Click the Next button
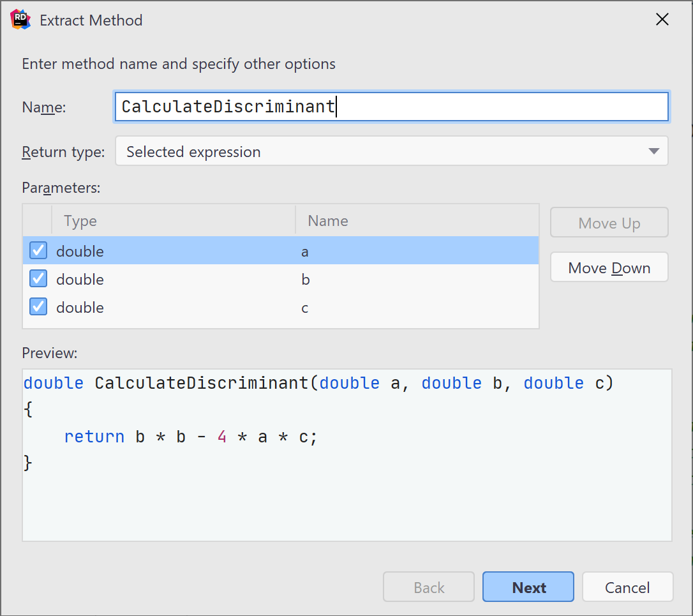The image size is (693, 616). click(528, 587)
